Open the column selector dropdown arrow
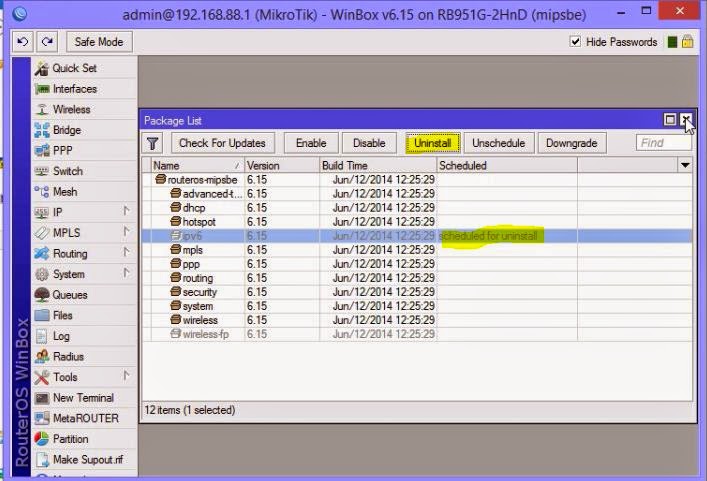 coord(685,165)
